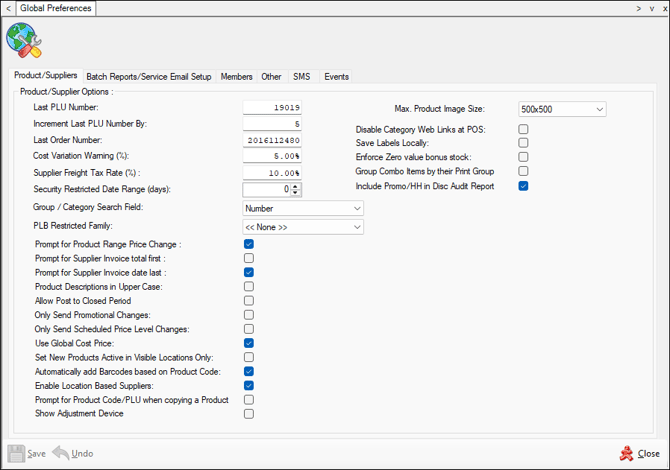Image resolution: width=670 pixels, height=470 pixels.
Task: Click the Increment Last PLU Number By field
Action: point(272,124)
